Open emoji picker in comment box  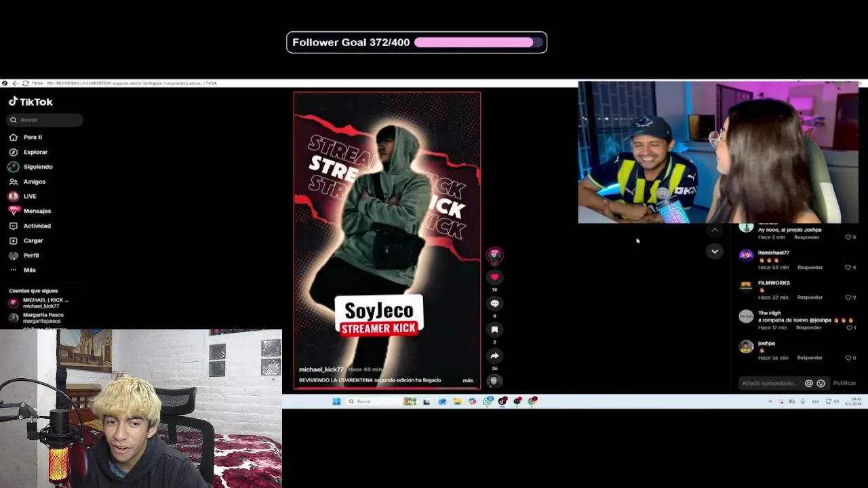coord(821,383)
